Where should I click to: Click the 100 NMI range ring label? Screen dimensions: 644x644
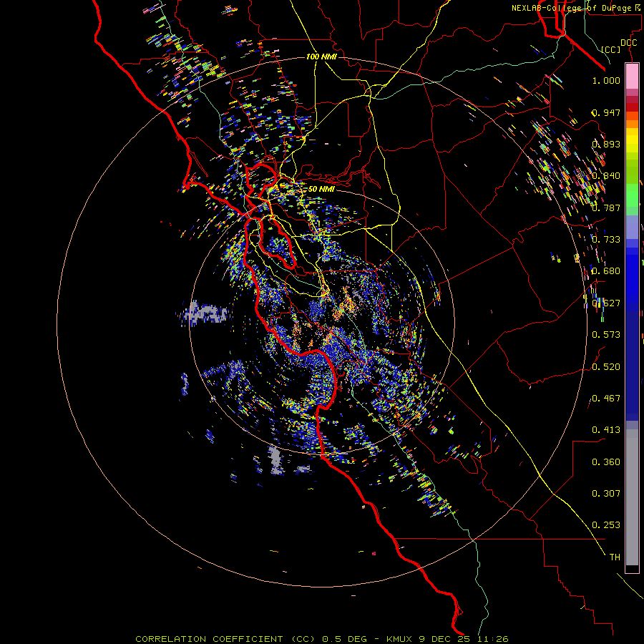[321, 57]
